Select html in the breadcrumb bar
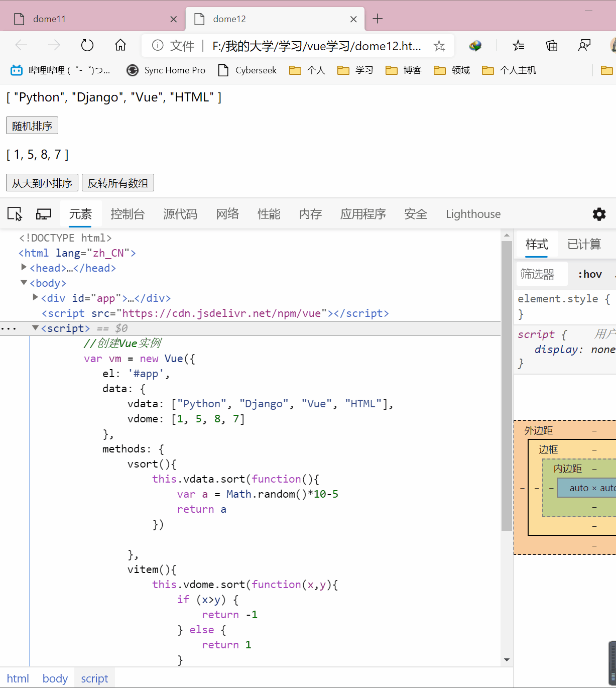Viewport: 616px width, 688px height. click(x=18, y=678)
